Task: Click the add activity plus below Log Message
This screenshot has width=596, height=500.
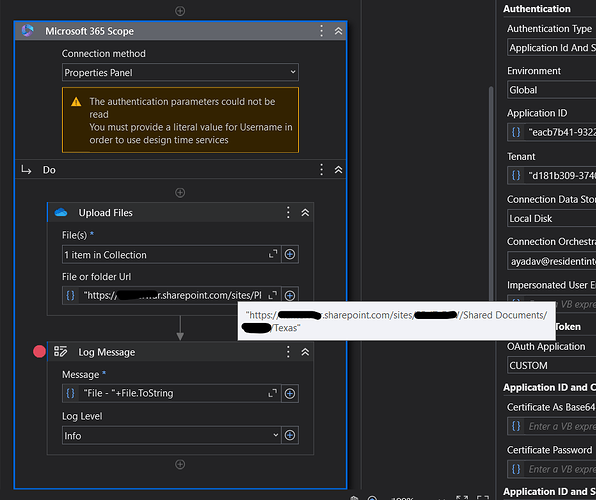Action: coord(180,464)
